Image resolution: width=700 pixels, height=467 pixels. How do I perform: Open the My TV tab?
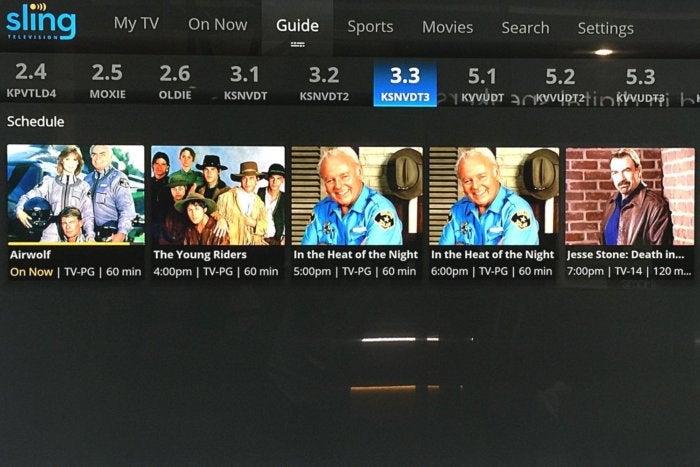pyautogui.click(x=136, y=23)
